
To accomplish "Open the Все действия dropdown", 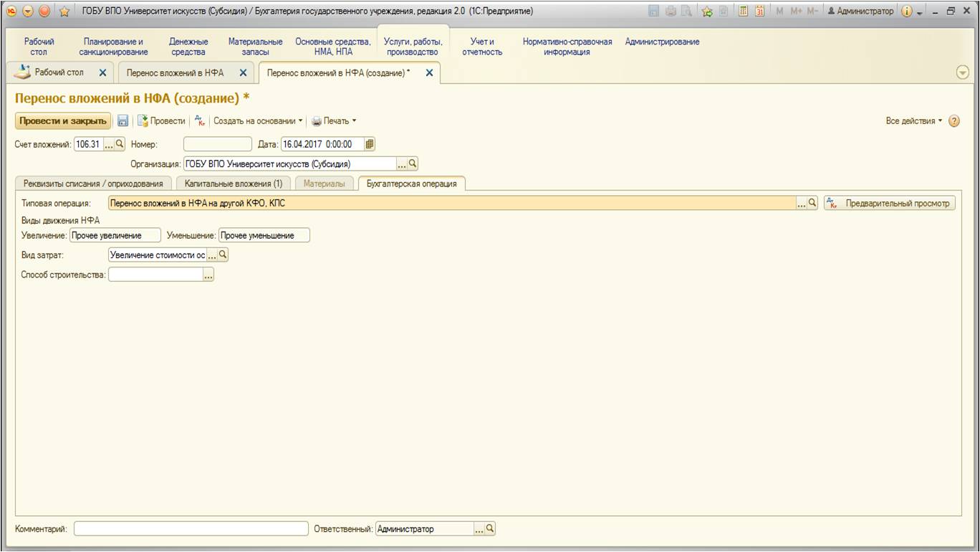I will [x=914, y=121].
